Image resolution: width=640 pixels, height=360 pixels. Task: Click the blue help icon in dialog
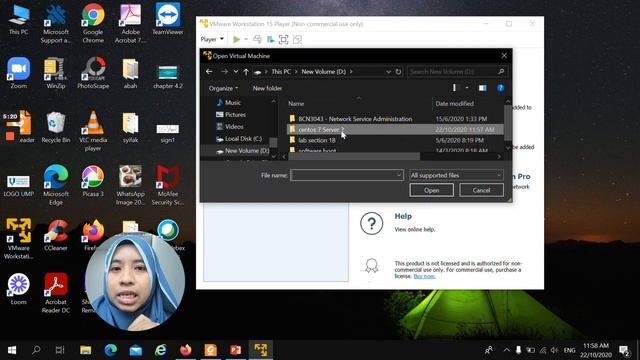[x=500, y=88]
